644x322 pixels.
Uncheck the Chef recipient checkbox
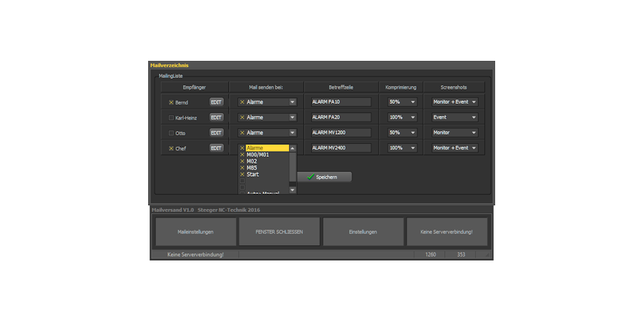(x=171, y=148)
